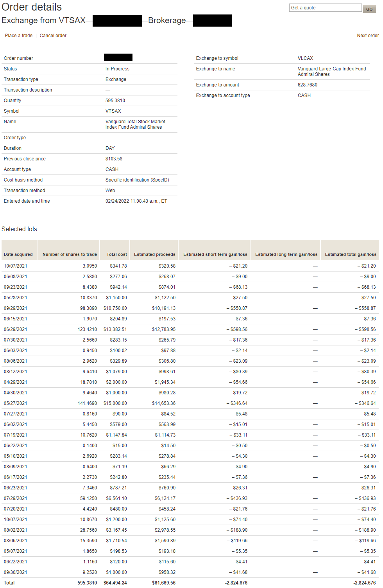Screen dimensions: 383x588
Task: Select the 07/29/2021 lot date
Action: 16,498
